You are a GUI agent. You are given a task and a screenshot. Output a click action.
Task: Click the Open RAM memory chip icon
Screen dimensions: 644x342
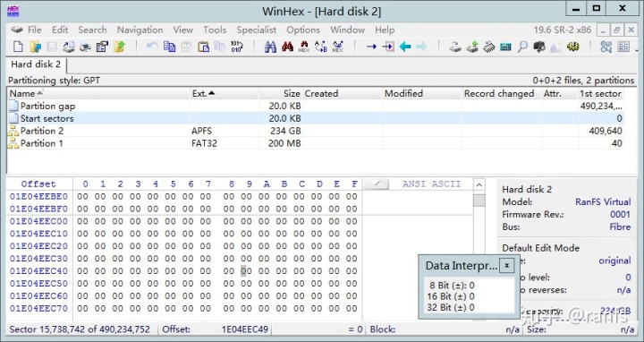point(488,47)
